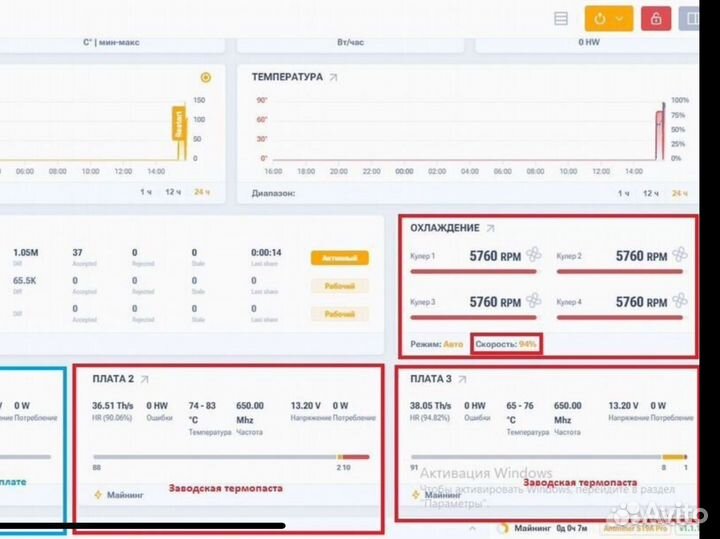Image resolution: width=720 pixels, height=539 pixels.
Task: Click the gray layout panel icon
Action: tap(690, 18)
